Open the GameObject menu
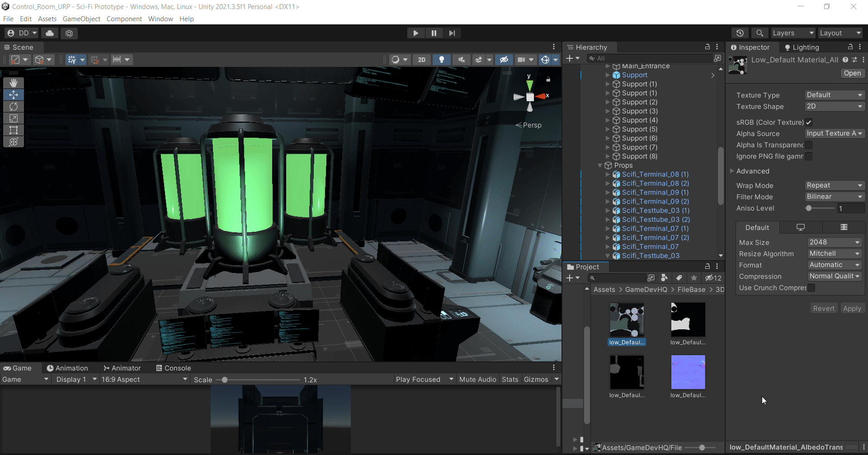 click(81, 19)
